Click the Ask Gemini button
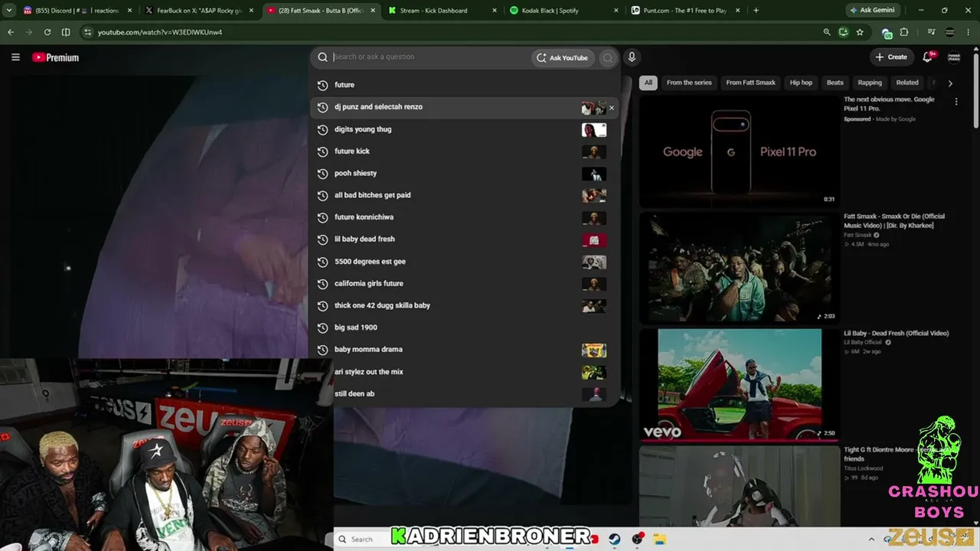980x551 pixels. [x=871, y=11]
